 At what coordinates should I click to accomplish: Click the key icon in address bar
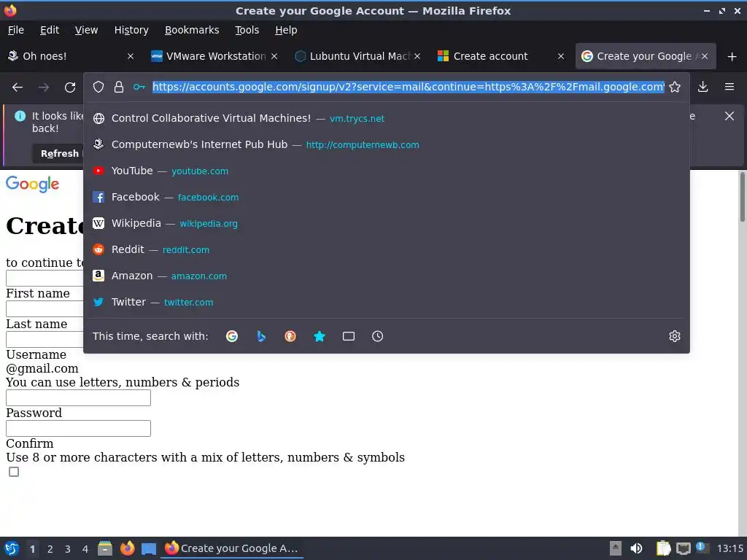tap(139, 87)
